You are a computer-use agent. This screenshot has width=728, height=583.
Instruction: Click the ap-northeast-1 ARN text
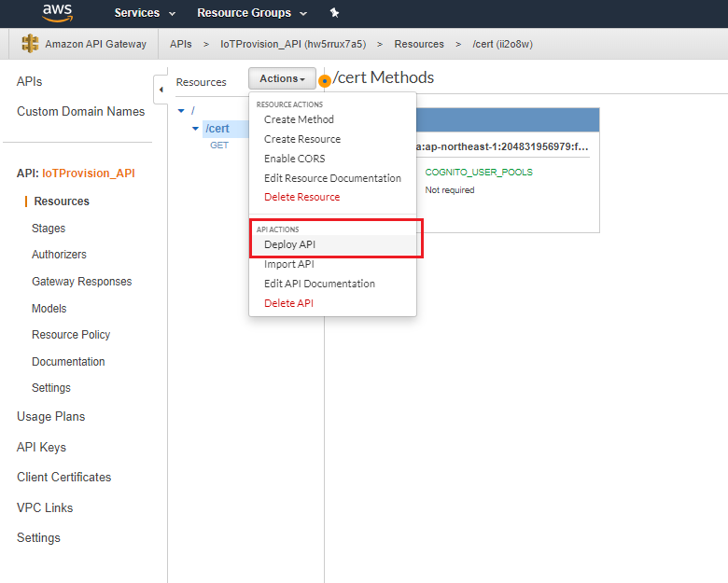pos(502,146)
